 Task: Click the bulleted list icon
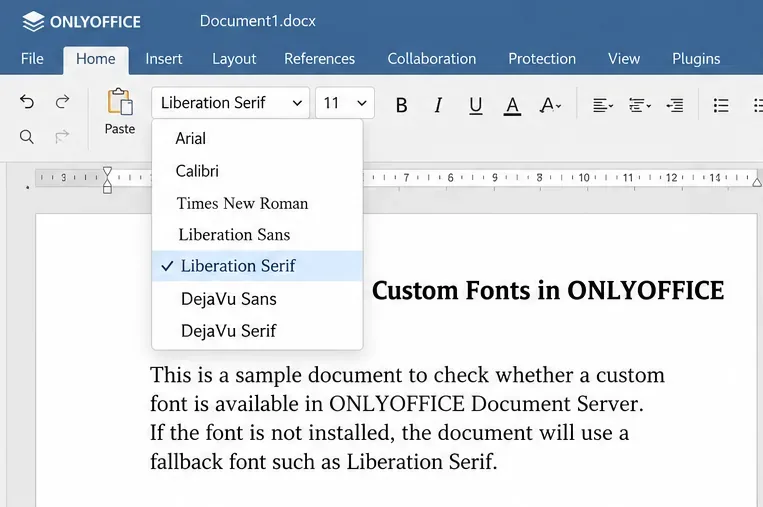click(x=721, y=105)
